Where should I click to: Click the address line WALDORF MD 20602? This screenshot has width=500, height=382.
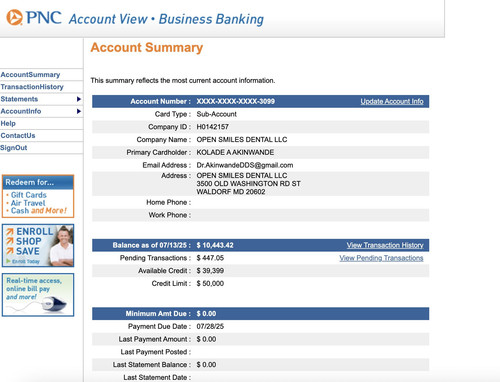click(231, 192)
